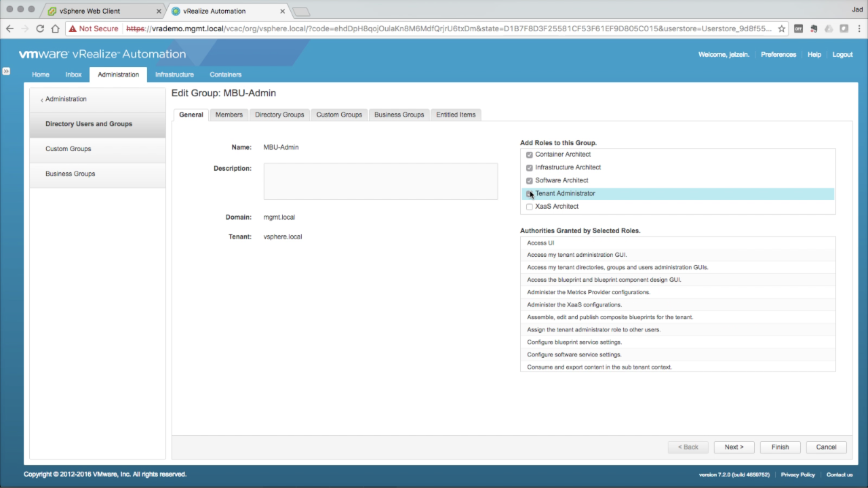Open the Home tab

[x=41, y=75]
